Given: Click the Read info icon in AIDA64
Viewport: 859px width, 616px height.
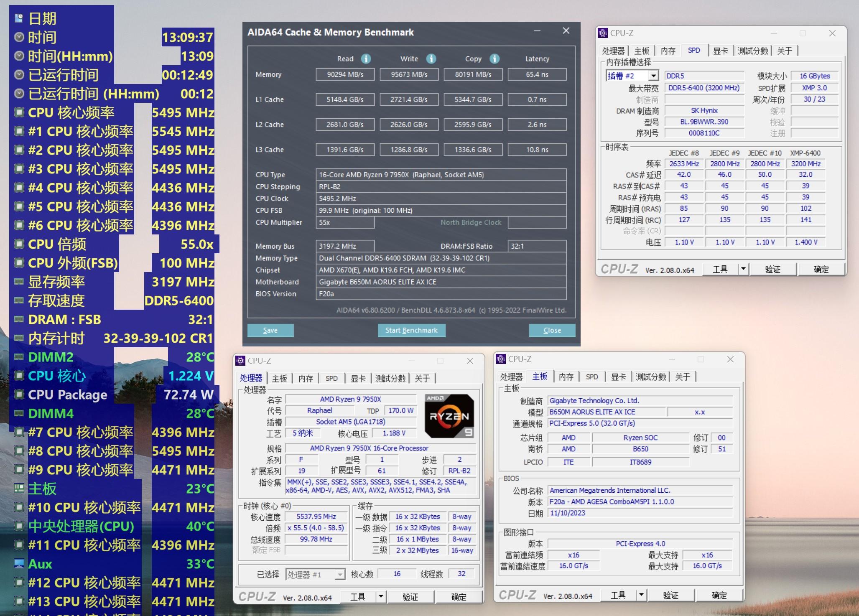Looking at the screenshot, I should 366,59.
